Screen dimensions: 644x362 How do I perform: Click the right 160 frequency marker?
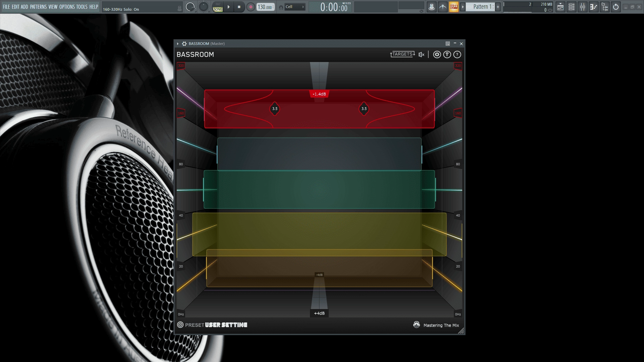point(458,113)
